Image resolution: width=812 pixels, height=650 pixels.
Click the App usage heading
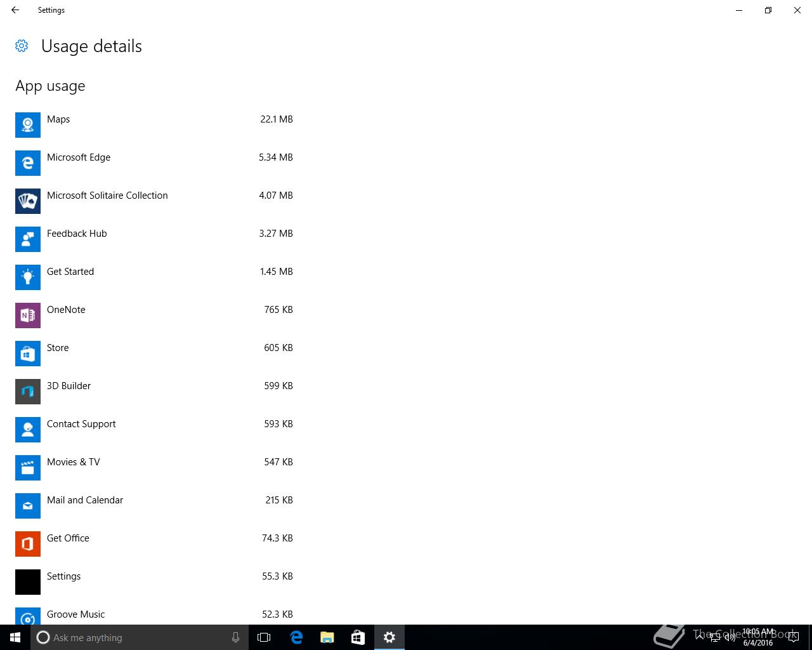point(50,86)
